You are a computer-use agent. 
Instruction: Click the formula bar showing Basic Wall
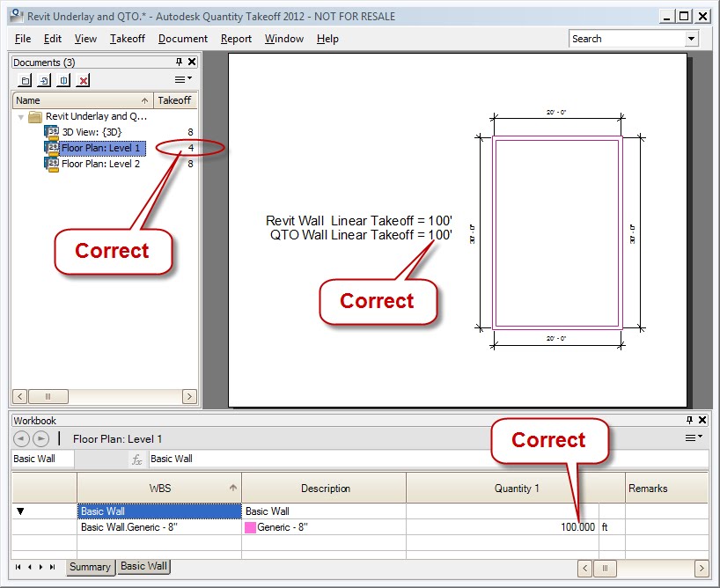(429, 459)
